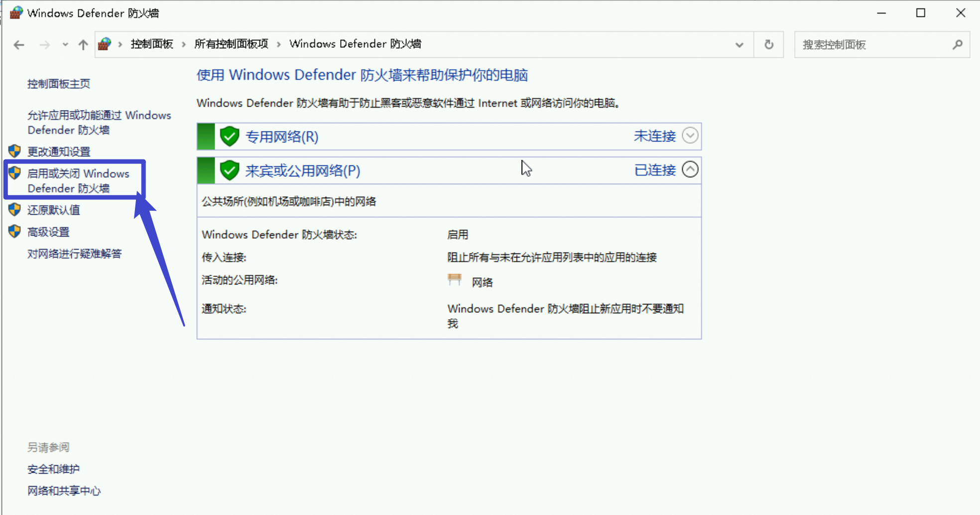Click shield icon beside 还原默认值

click(14, 209)
